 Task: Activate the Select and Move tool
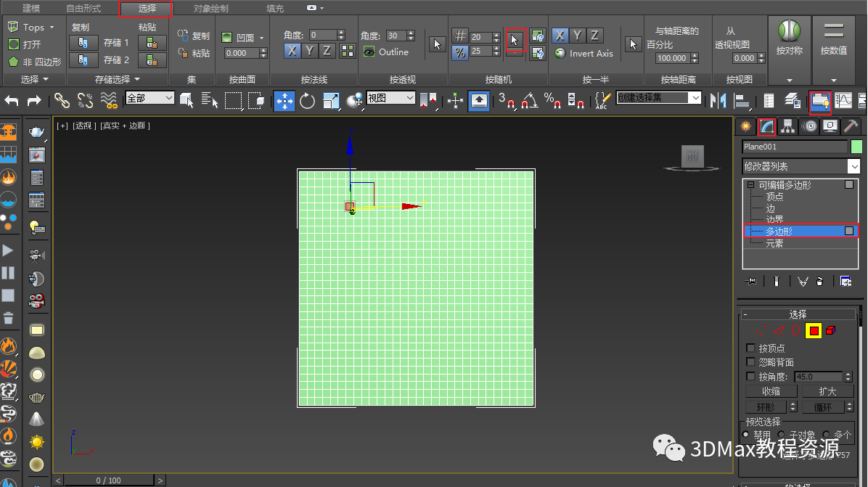pyautogui.click(x=284, y=102)
